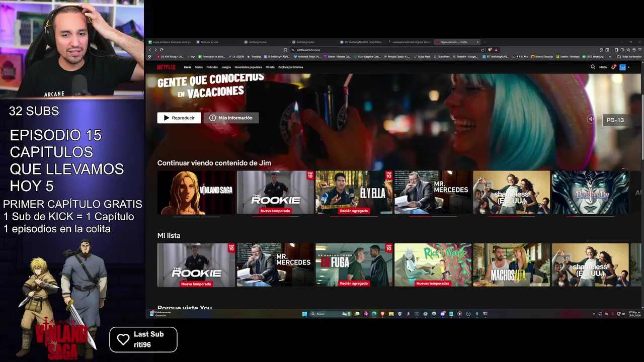Open the Películas section

coord(212,67)
